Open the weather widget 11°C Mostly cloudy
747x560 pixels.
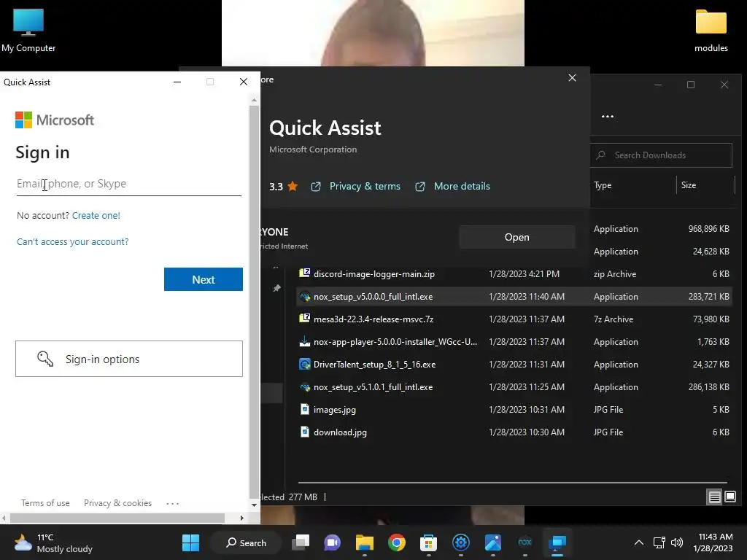coord(53,542)
